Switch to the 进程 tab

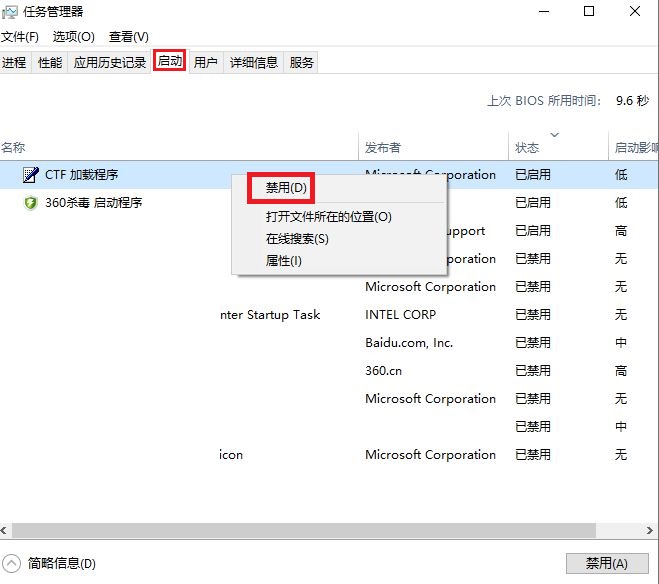click(14, 62)
